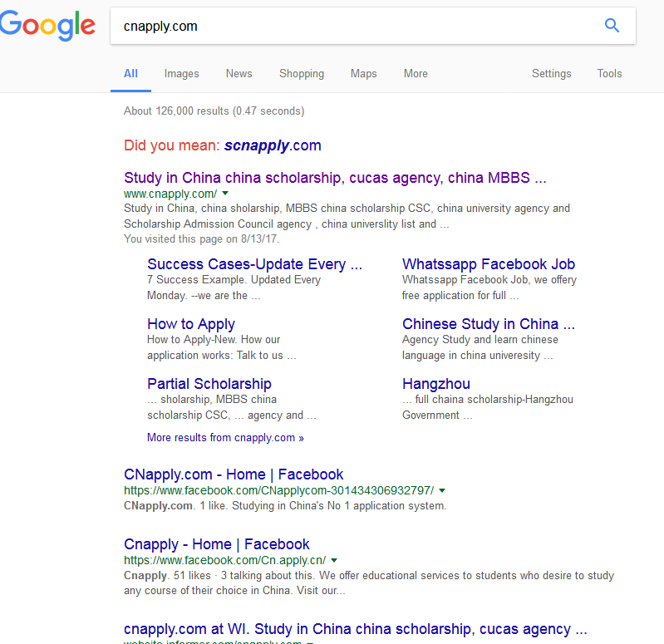Select the All tab

pyautogui.click(x=130, y=74)
